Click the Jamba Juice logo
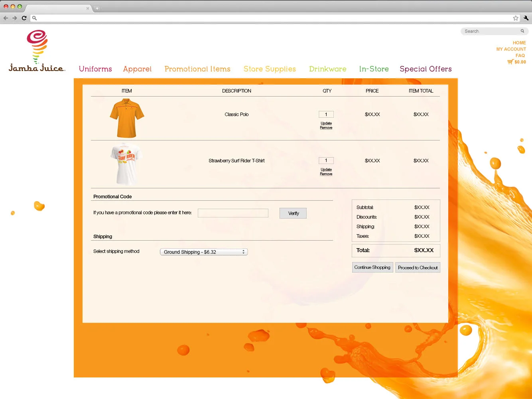The width and height of the screenshot is (532, 399). pos(37,51)
